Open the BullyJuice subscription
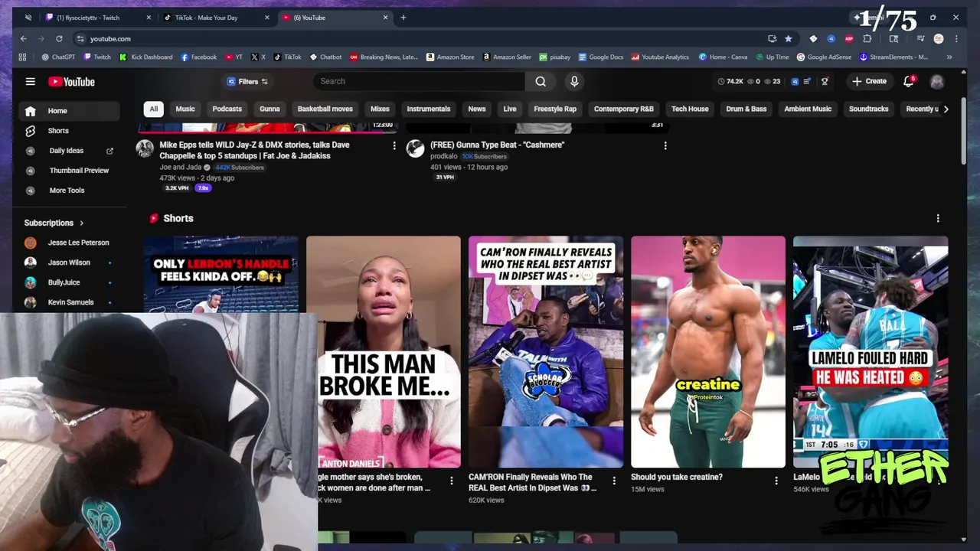The height and width of the screenshot is (551, 980). click(x=69, y=282)
